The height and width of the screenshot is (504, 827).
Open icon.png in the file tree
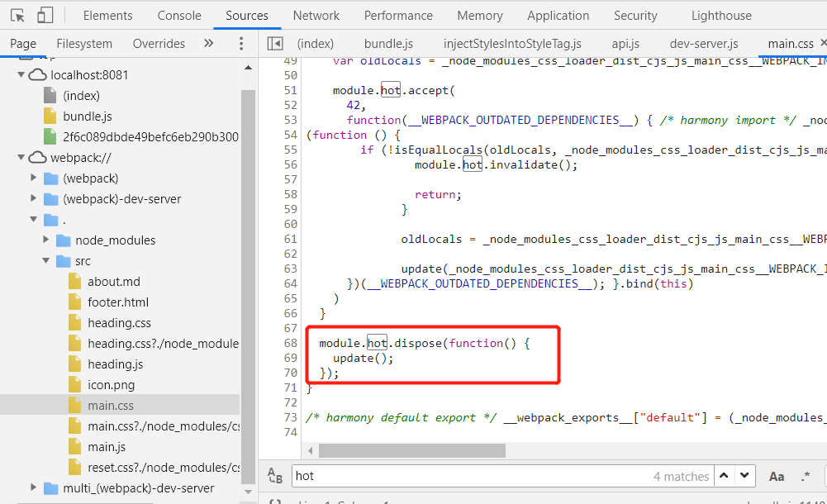click(x=112, y=384)
